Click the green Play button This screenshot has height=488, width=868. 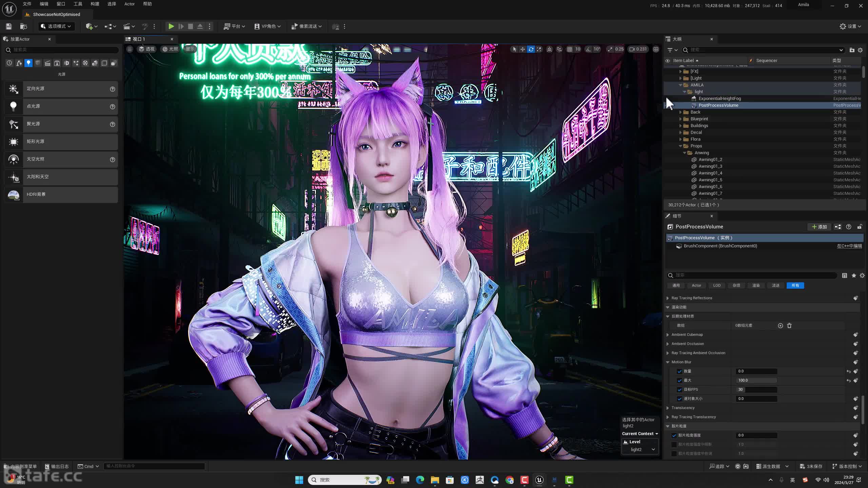(171, 26)
